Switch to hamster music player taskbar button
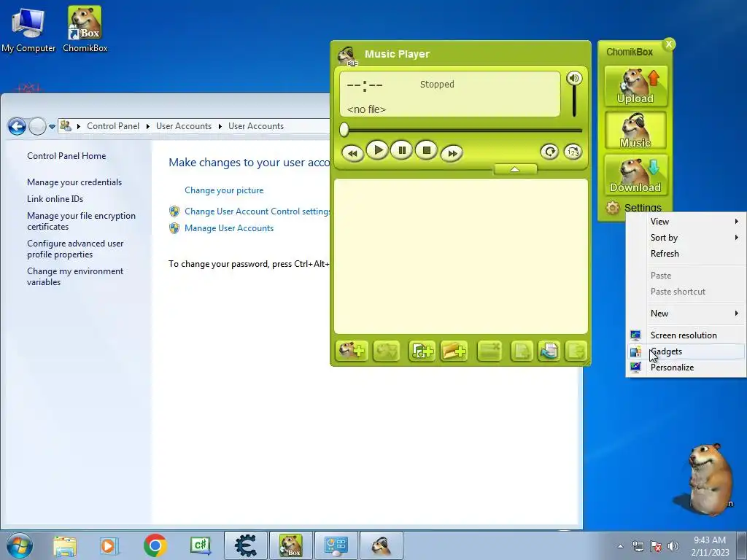 pyautogui.click(x=381, y=545)
